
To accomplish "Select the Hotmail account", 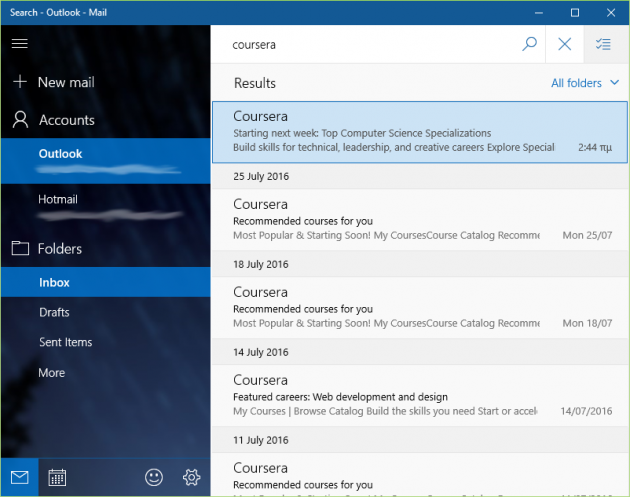I will pos(105,207).
